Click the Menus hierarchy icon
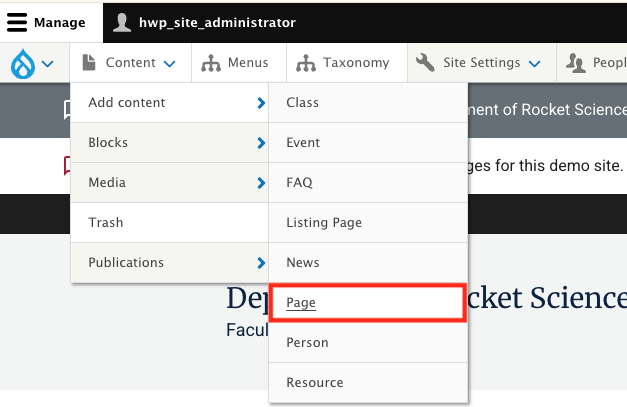 [211, 63]
